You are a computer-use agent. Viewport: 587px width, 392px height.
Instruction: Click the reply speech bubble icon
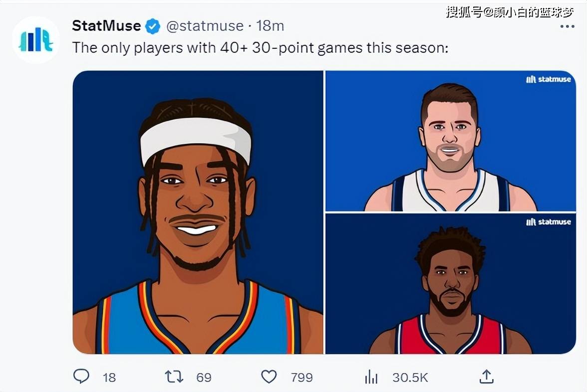tap(81, 376)
